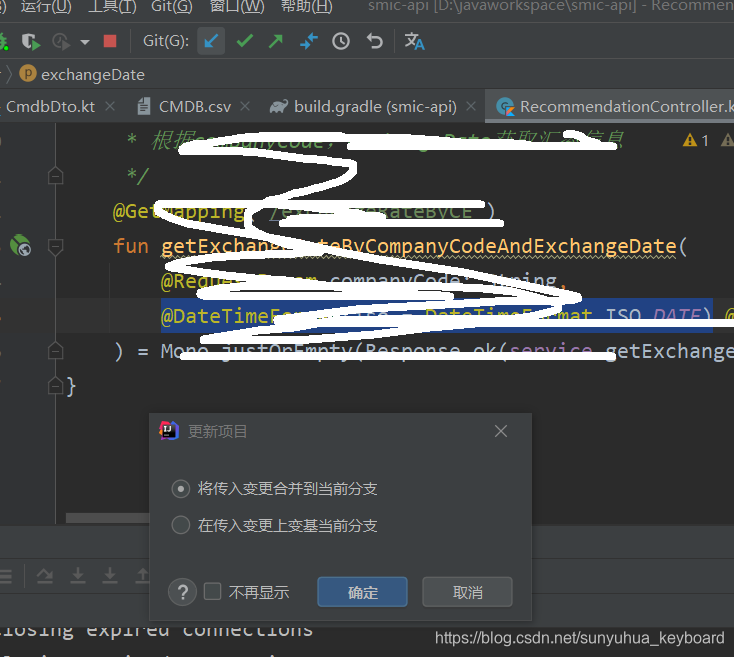This screenshot has height=657, width=734.
Task: Toggle fold marker at Mono.justOrEmpty line
Action: point(56,350)
